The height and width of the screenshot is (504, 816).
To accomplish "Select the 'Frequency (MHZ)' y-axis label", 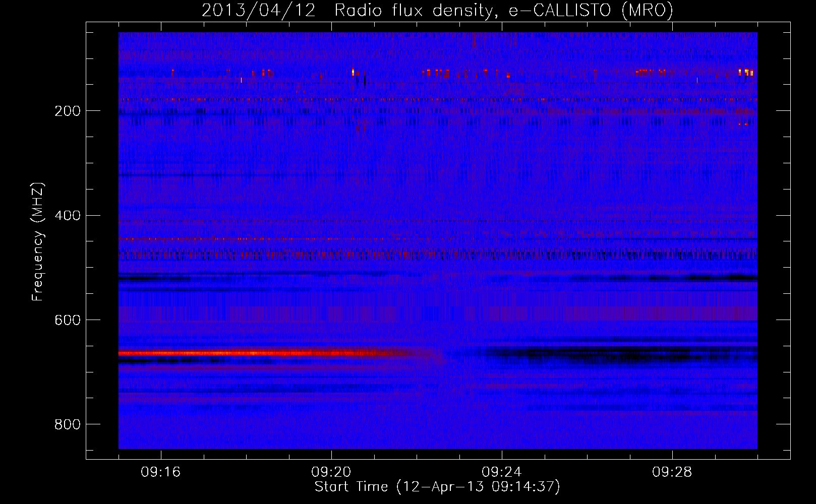I will [x=38, y=241].
